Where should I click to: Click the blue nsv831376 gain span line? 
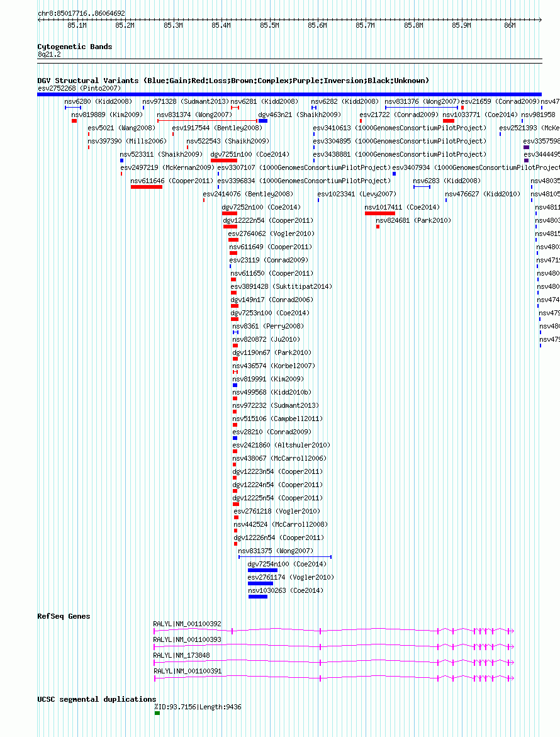[x=422, y=108]
